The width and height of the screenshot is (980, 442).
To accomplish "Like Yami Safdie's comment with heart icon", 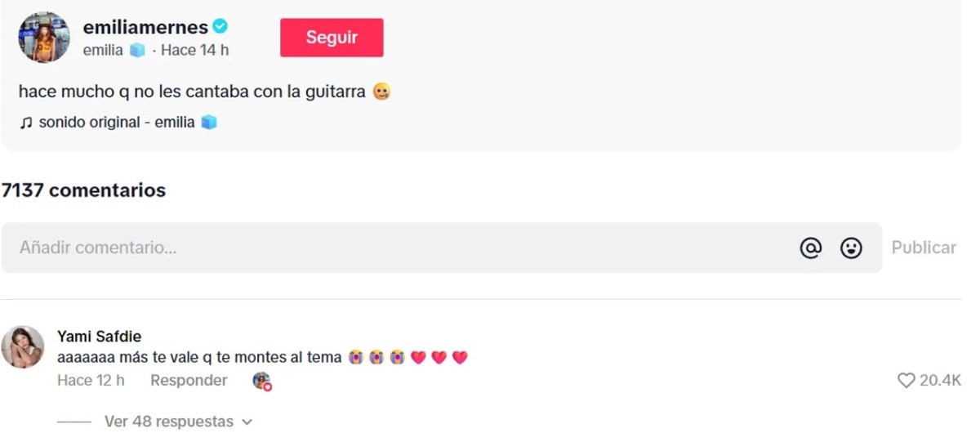I will (906, 380).
